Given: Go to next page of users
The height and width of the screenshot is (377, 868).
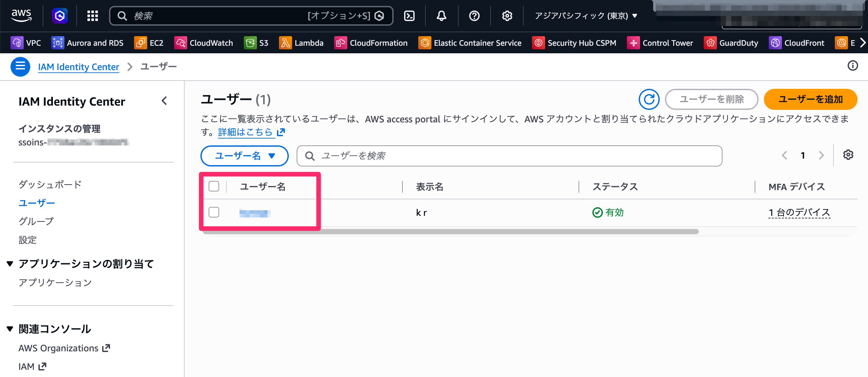Looking at the screenshot, I should point(821,155).
